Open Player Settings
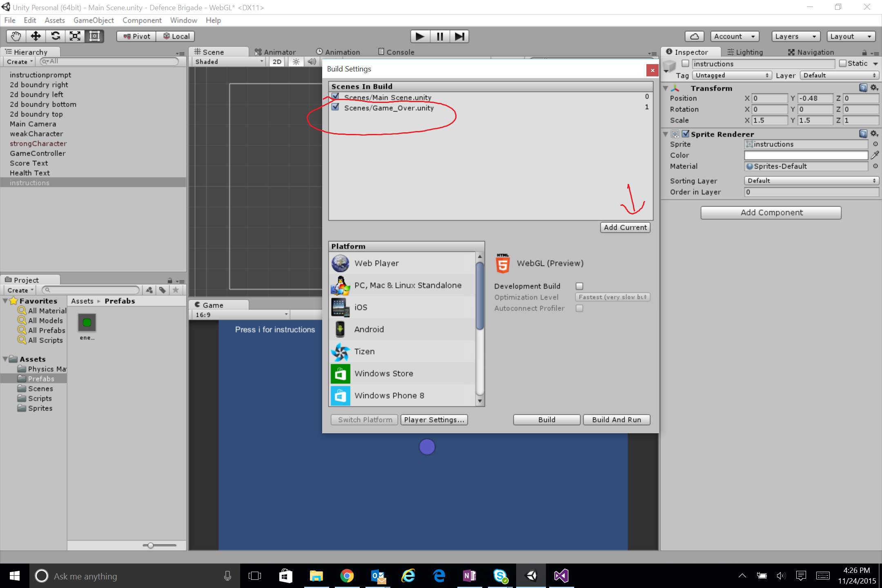 pos(434,420)
